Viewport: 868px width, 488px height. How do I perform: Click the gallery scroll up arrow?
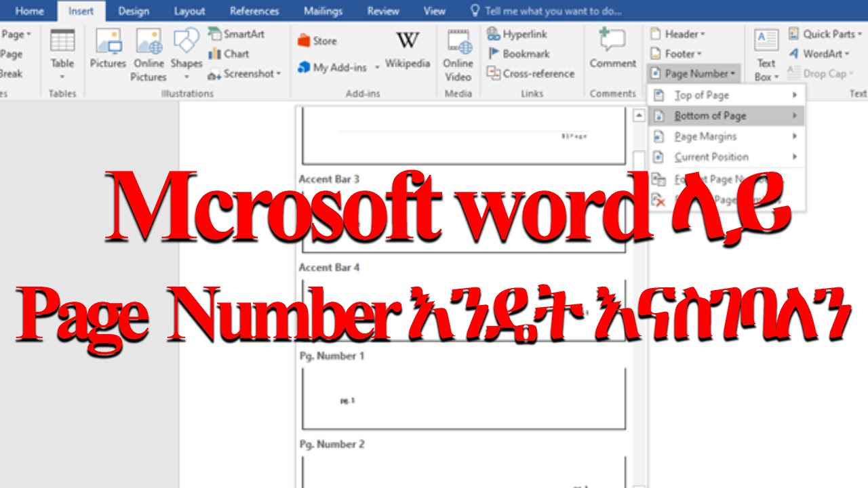[x=638, y=116]
